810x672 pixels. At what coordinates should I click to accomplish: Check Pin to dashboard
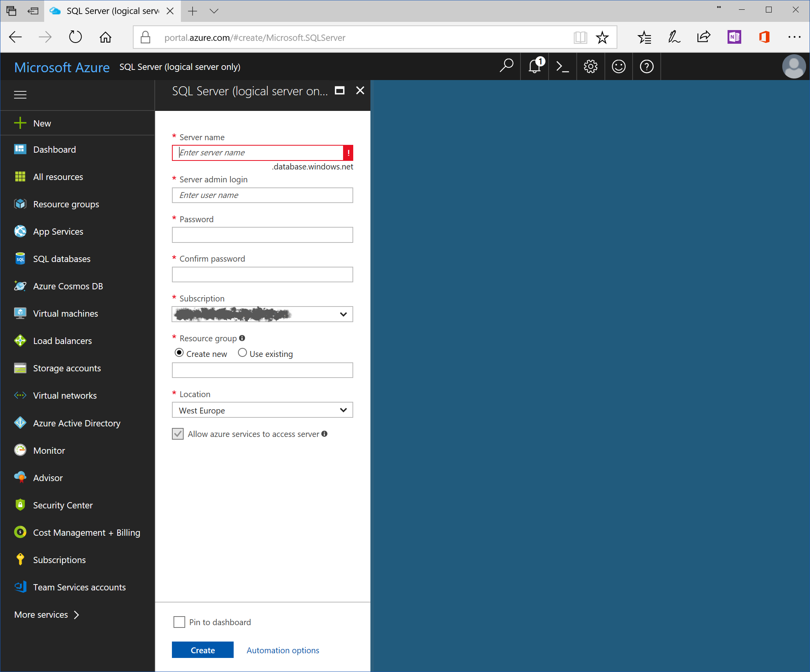179,622
